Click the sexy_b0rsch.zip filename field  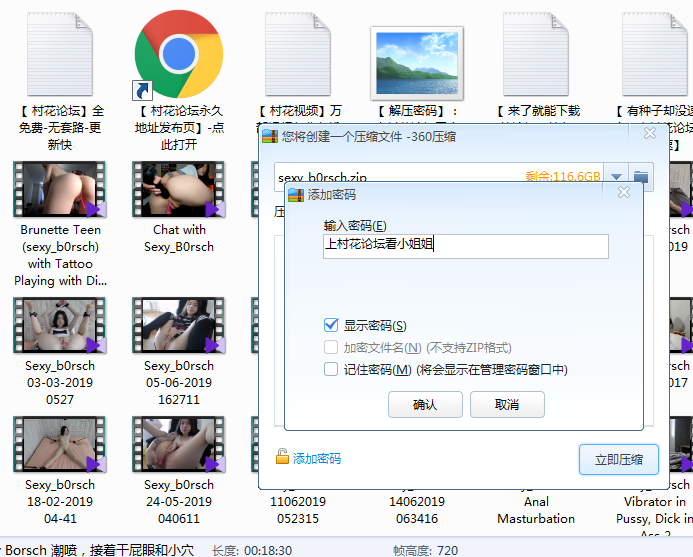point(400,177)
